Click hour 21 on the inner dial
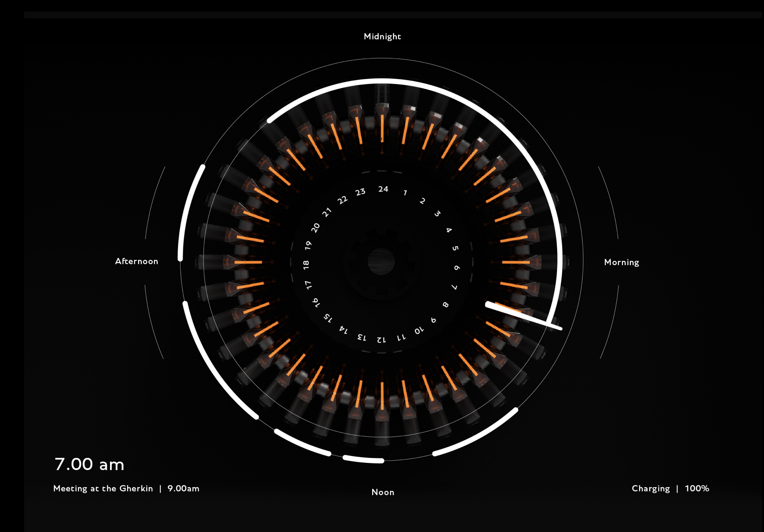The height and width of the screenshot is (532, 764). (327, 212)
